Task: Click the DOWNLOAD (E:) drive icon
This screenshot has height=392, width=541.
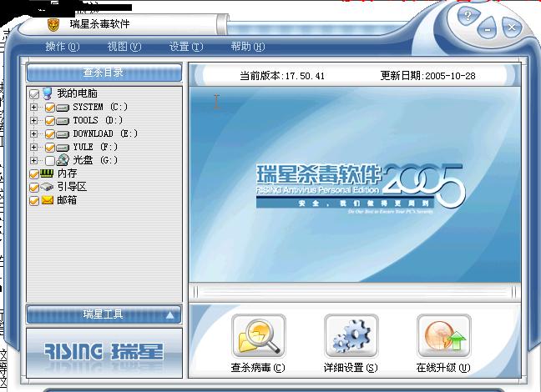Action: pos(63,134)
